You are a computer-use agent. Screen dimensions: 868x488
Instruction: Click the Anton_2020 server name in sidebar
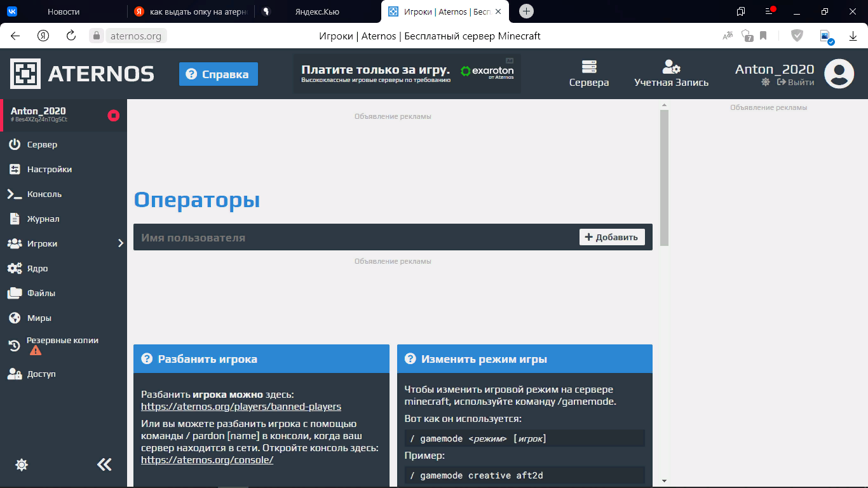pyautogui.click(x=38, y=111)
